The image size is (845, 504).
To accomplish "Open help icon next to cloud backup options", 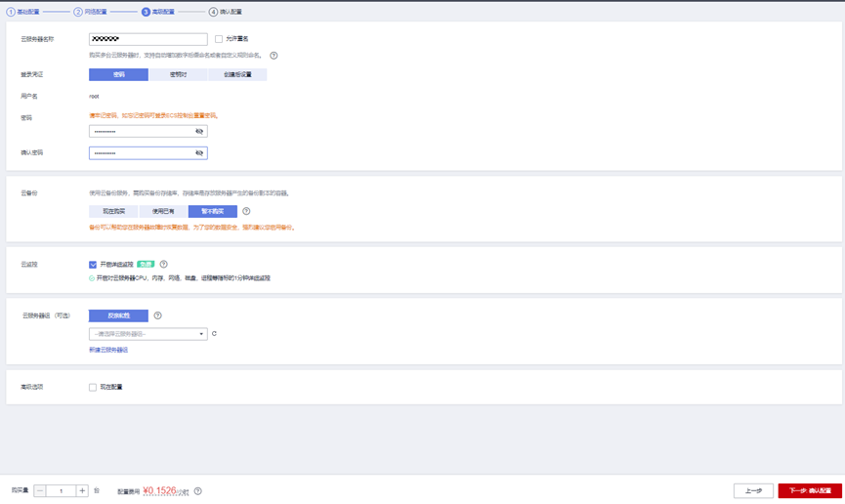I will pyautogui.click(x=246, y=211).
